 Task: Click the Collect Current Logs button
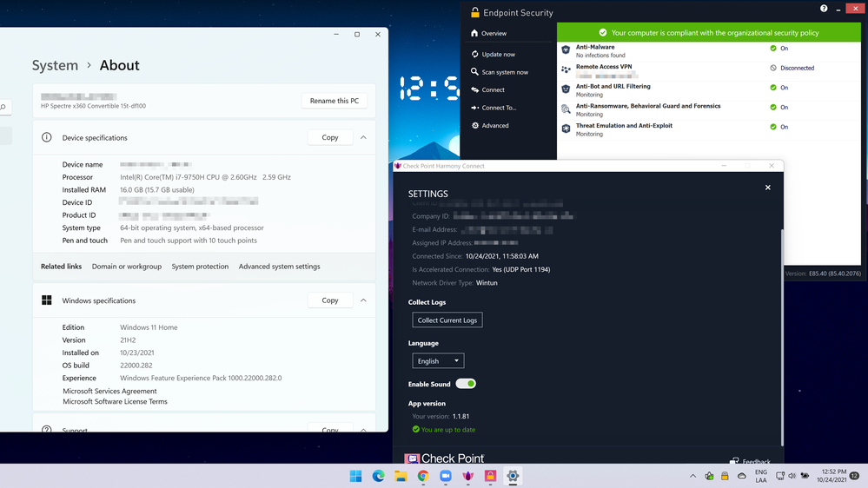coord(447,320)
